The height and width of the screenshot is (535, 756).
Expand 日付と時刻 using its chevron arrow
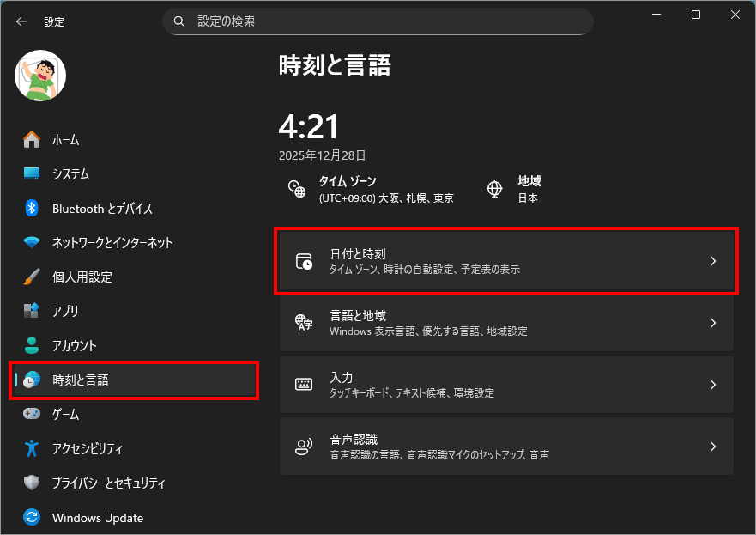[x=713, y=261]
